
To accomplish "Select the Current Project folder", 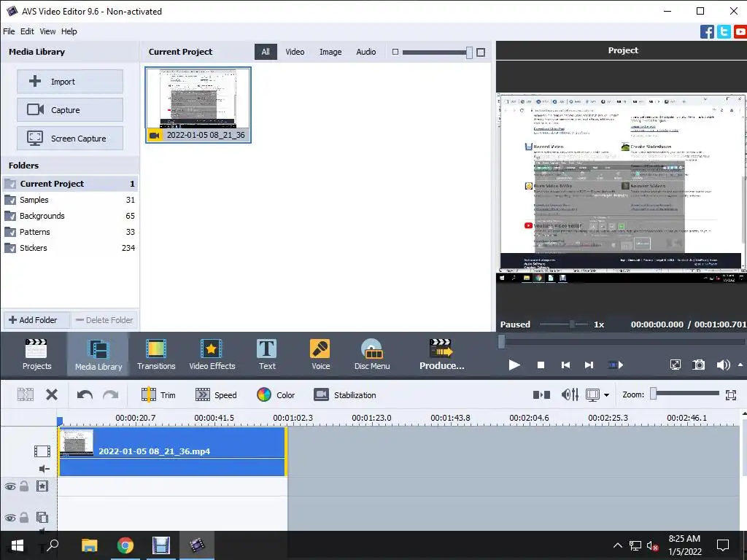I will click(x=70, y=184).
